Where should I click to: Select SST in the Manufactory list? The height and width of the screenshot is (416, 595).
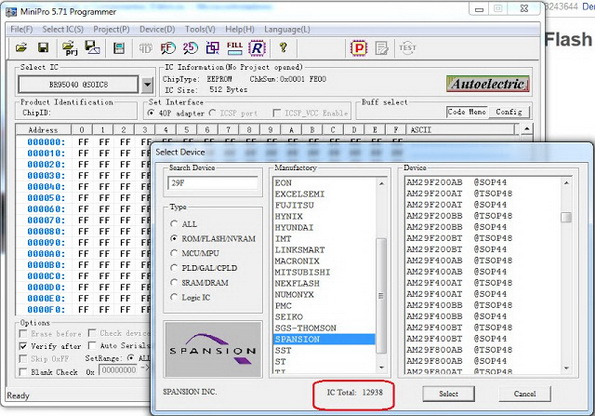click(324, 350)
